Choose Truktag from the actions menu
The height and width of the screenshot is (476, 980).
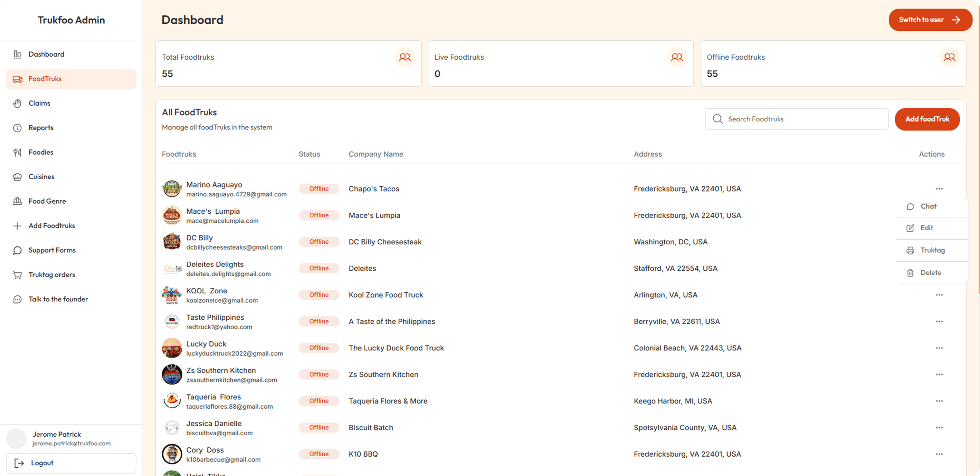click(x=931, y=250)
